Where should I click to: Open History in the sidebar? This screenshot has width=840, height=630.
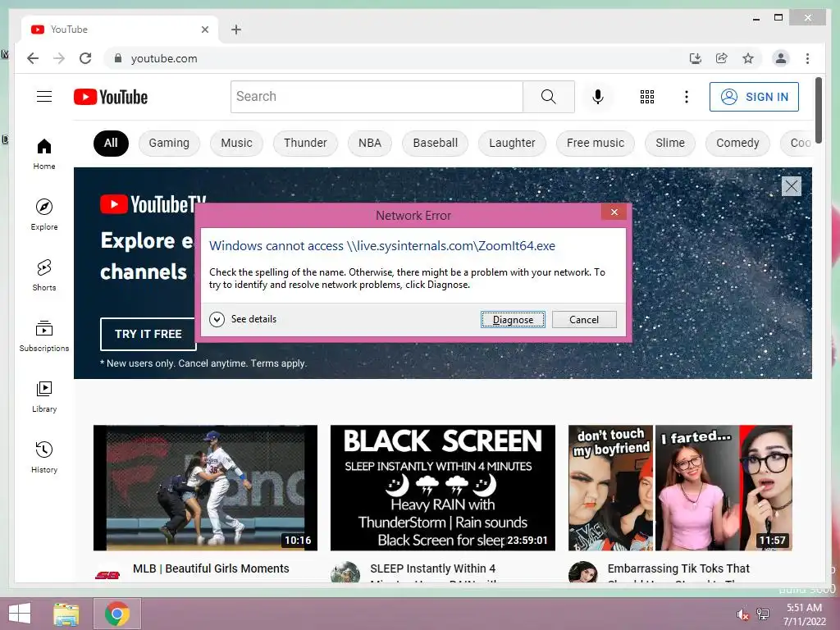tap(44, 457)
